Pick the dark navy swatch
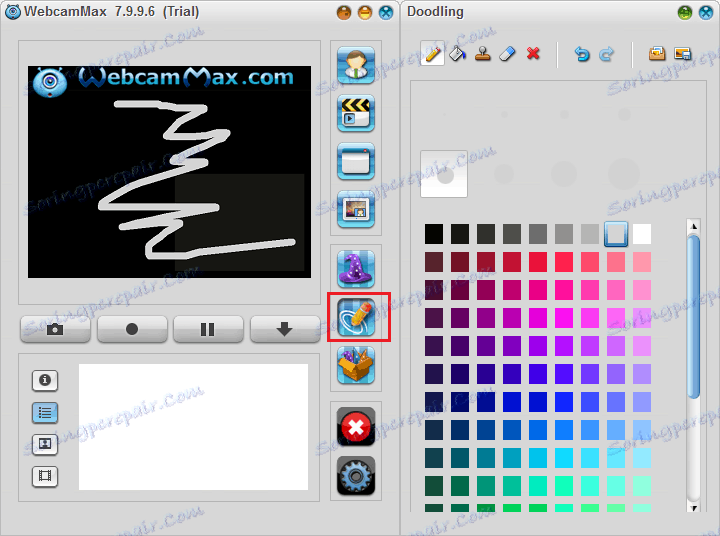This screenshot has width=720, height=536. pos(434,402)
